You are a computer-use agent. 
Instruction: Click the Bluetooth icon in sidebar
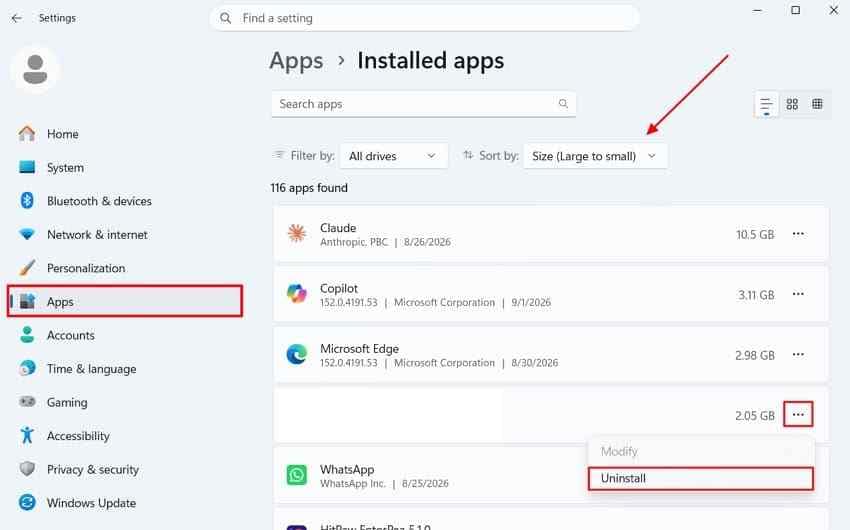coord(27,201)
